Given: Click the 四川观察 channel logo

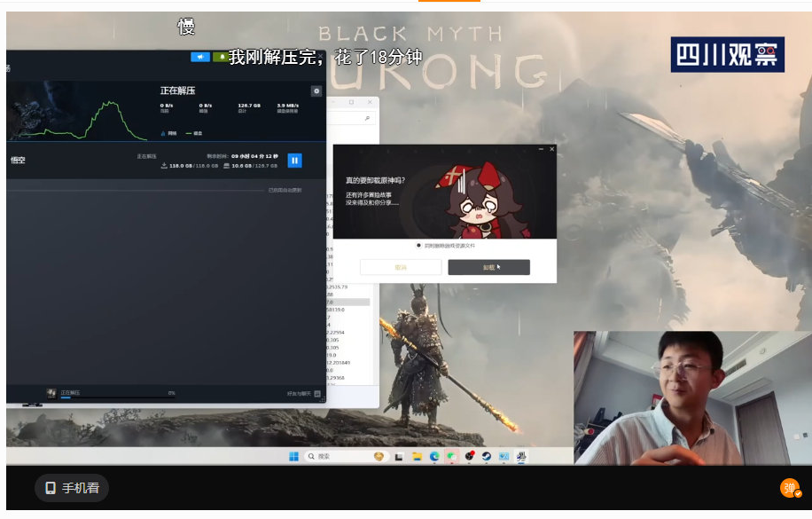Looking at the screenshot, I should [727, 54].
